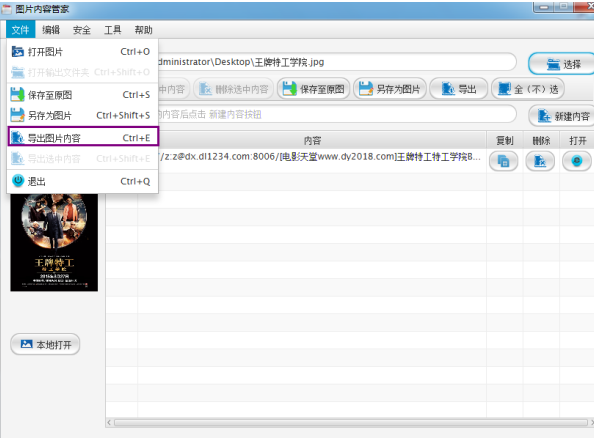Screen dimensions: 594x438
Task: Click the new content text field
Action: pyautogui.click(x=337, y=114)
